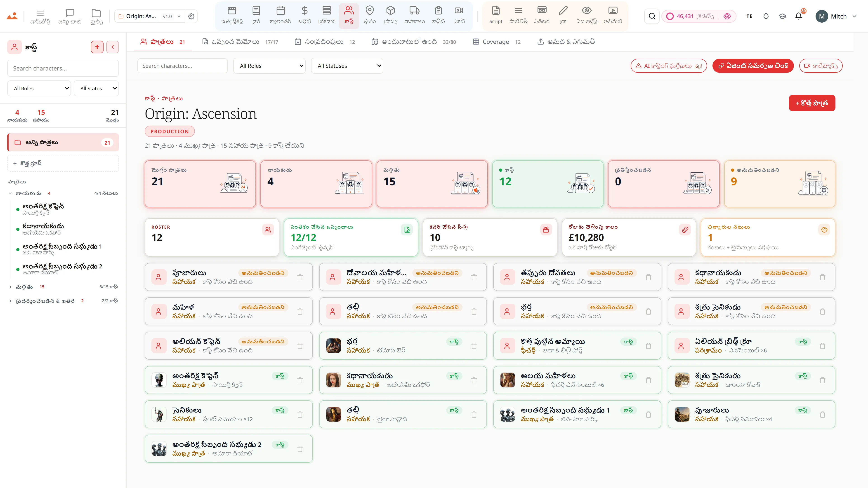Click the theme droplet icon
The height and width of the screenshot is (488, 868).
(766, 16)
